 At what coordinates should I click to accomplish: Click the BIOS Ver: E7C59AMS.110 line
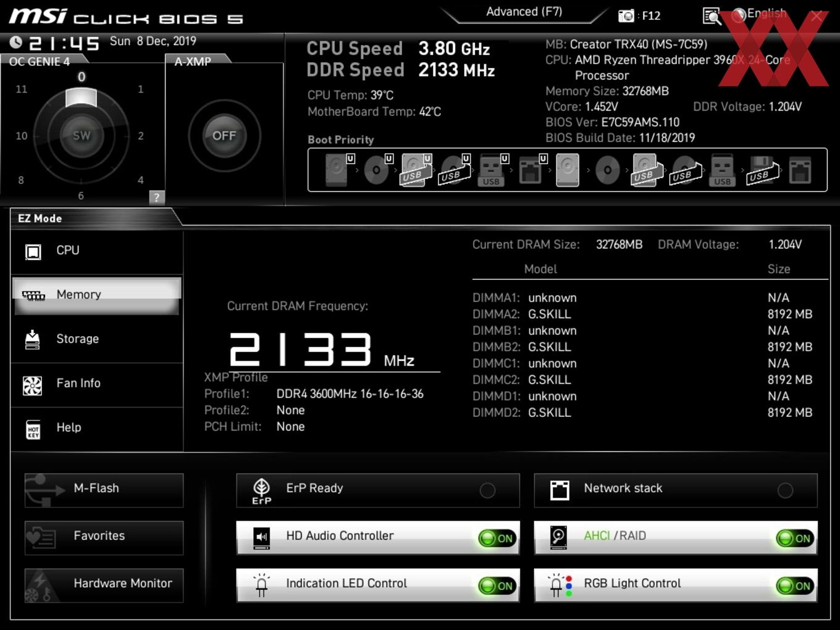(612, 122)
